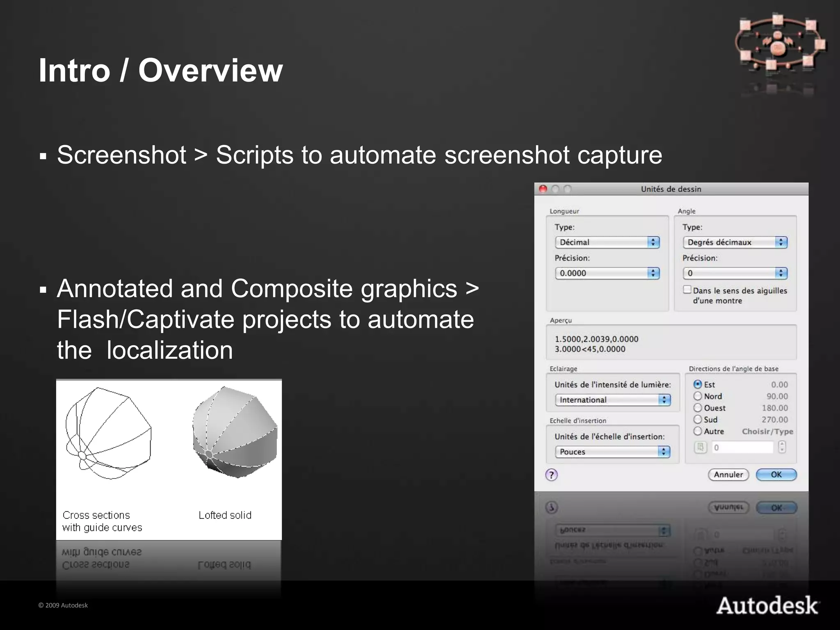
Task: Open the Angle Type dropdown showing Degrés décimaux
Action: point(735,242)
